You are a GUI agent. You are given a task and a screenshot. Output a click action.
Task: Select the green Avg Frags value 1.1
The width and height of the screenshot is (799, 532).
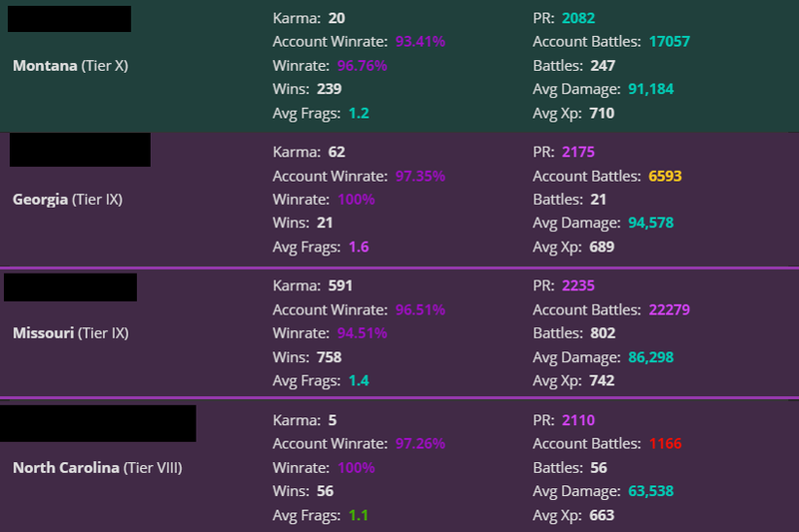click(x=359, y=515)
